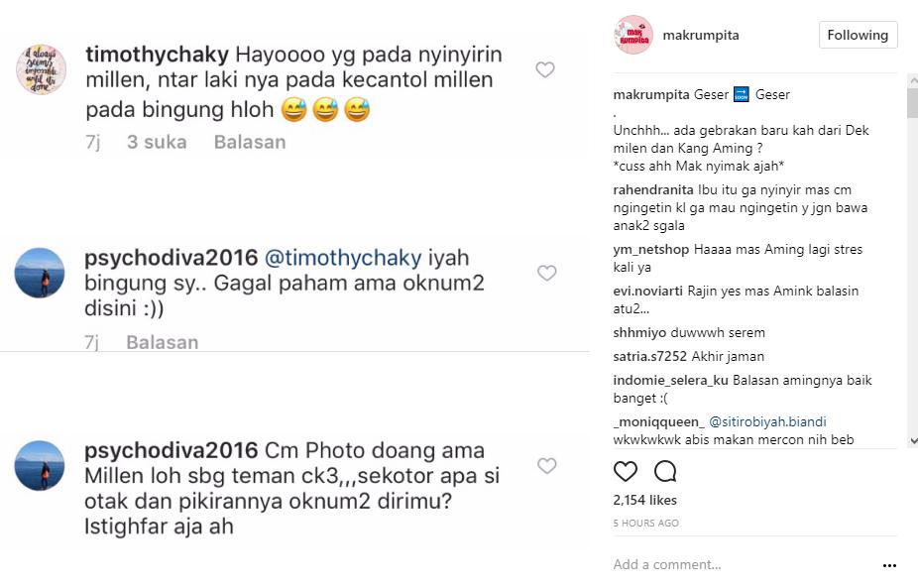Viewport: 918px width, 588px height.
Task: Like the post using the heart below the comments
Action: pyautogui.click(x=626, y=471)
